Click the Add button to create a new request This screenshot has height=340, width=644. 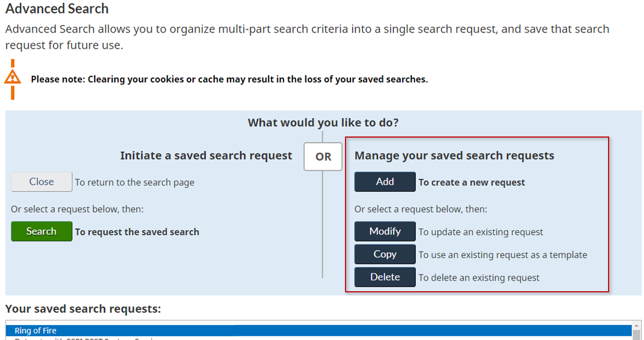[x=385, y=182]
